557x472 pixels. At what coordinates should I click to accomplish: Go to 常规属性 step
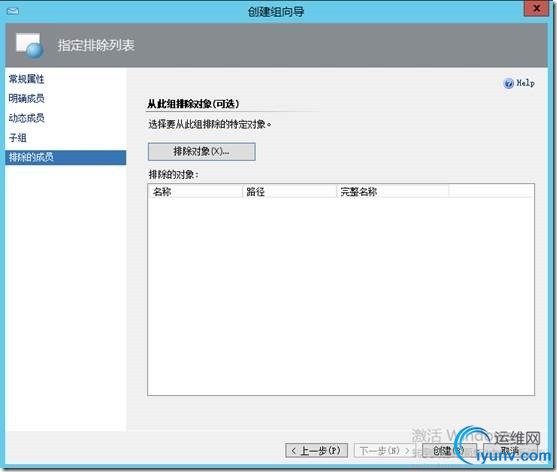click(x=27, y=79)
